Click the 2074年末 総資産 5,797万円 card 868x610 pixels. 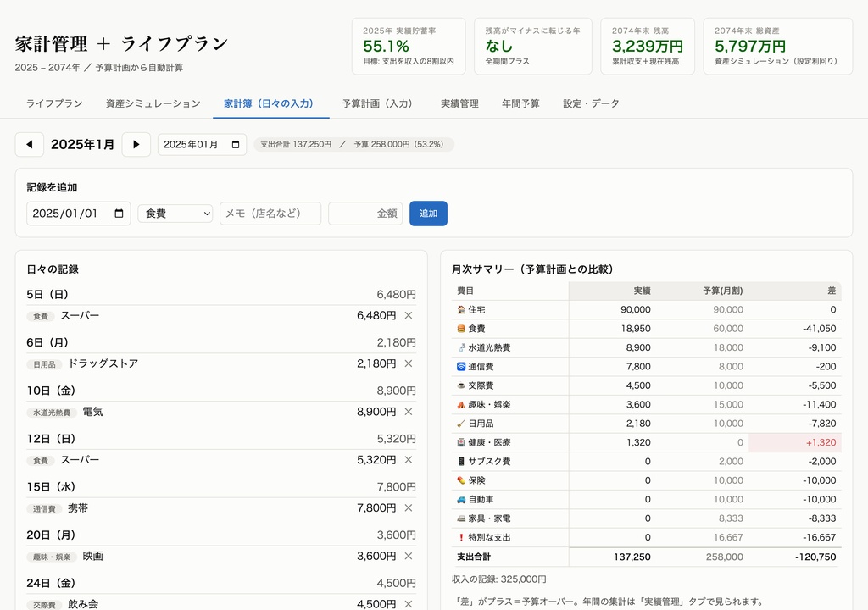(778, 46)
